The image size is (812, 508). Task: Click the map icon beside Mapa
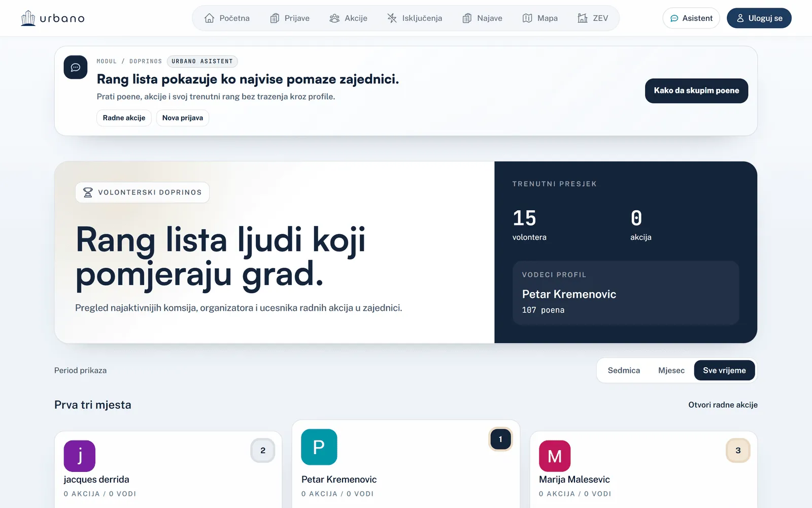(527, 18)
